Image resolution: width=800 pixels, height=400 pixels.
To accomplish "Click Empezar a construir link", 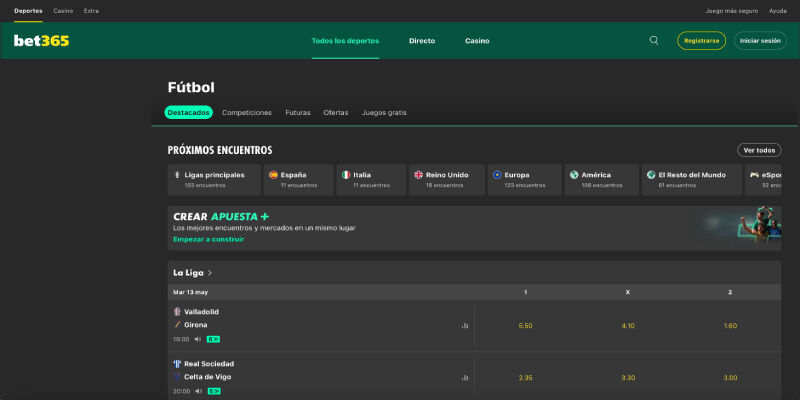I will (208, 239).
